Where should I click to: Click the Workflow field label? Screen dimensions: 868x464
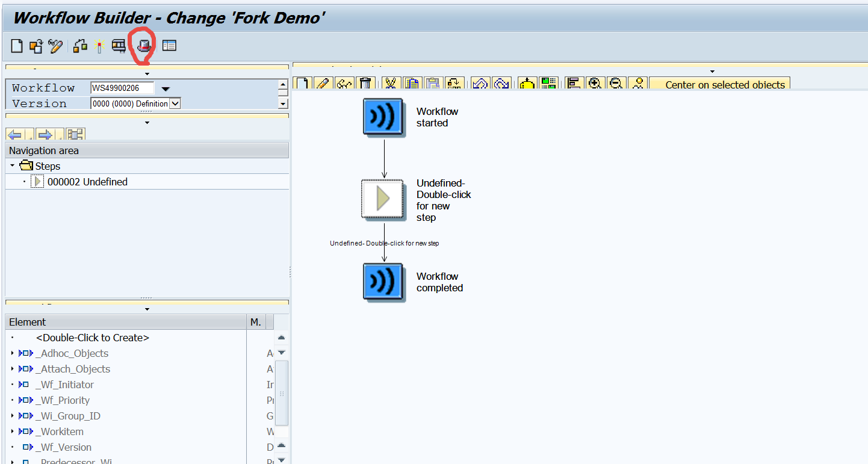pyautogui.click(x=43, y=88)
